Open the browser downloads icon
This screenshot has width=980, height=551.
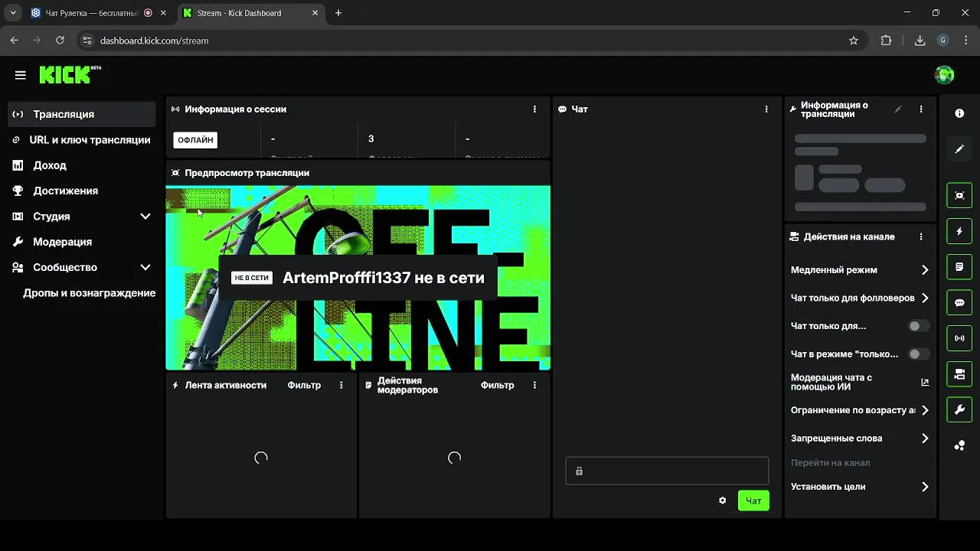point(920,41)
